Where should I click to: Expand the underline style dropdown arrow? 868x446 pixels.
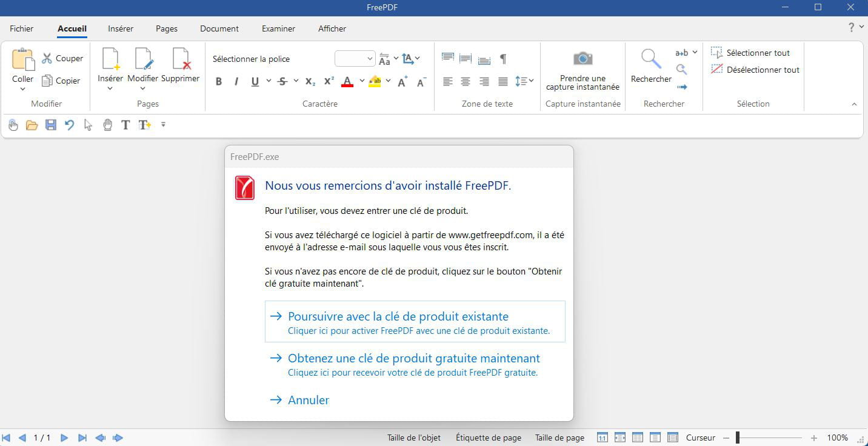[x=269, y=81]
